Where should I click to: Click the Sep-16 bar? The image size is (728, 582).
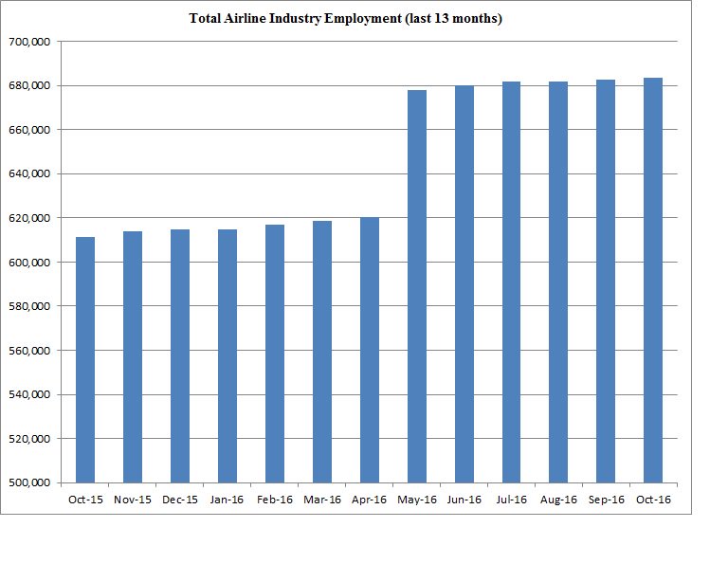click(606, 282)
